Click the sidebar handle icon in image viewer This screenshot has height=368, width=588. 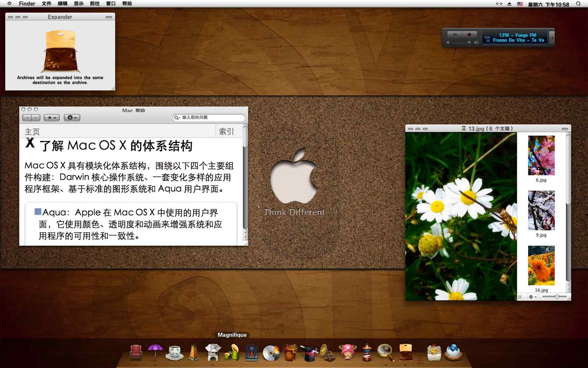pyautogui.click(x=520, y=297)
